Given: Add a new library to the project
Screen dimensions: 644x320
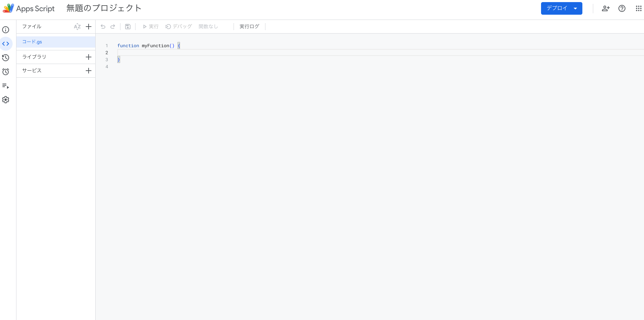Looking at the screenshot, I should [x=89, y=57].
